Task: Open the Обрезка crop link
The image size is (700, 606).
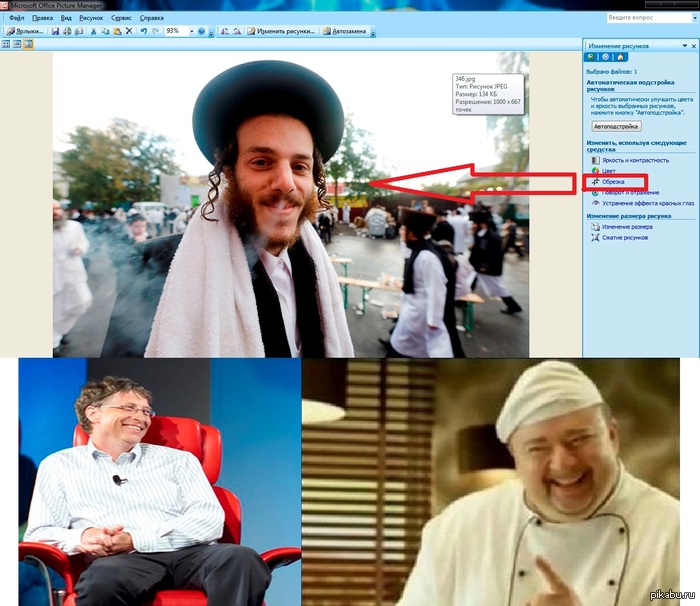Action: coord(613,182)
